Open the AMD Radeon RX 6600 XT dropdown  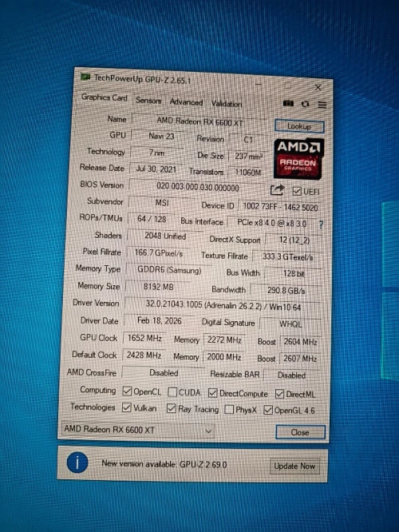pos(137,430)
